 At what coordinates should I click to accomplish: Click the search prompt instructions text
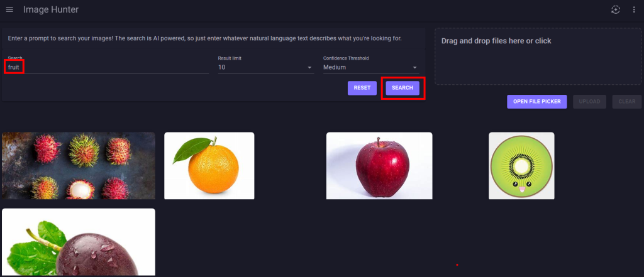tap(204, 38)
